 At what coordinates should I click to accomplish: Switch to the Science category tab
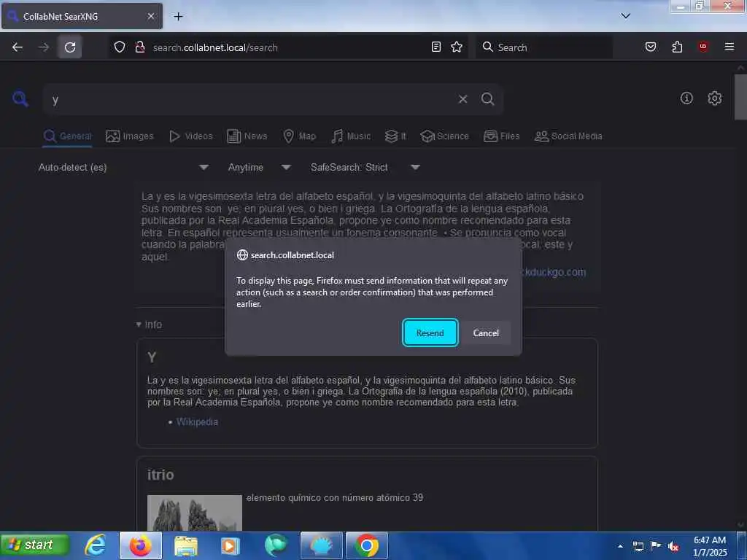tap(444, 136)
